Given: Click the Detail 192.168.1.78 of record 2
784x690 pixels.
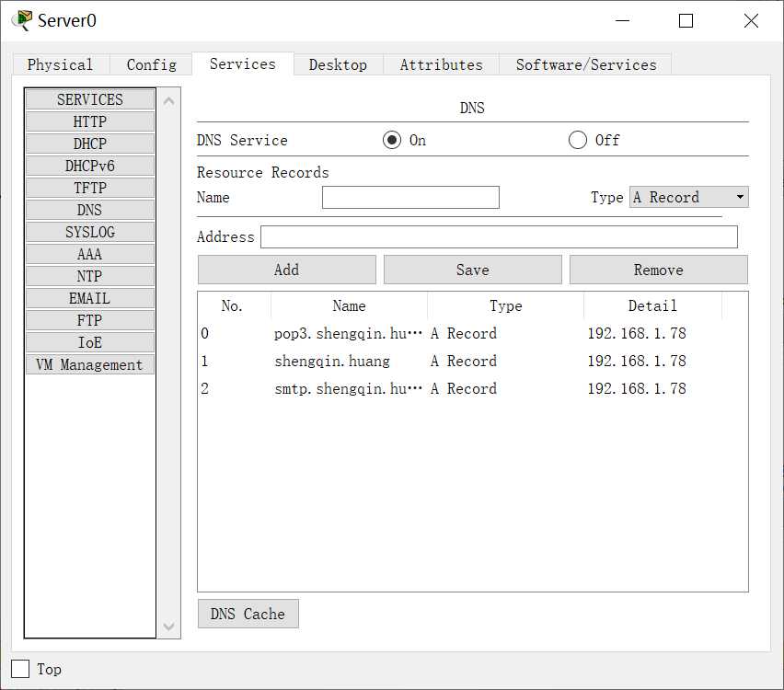Looking at the screenshot, I should click(x=637, y=388).
